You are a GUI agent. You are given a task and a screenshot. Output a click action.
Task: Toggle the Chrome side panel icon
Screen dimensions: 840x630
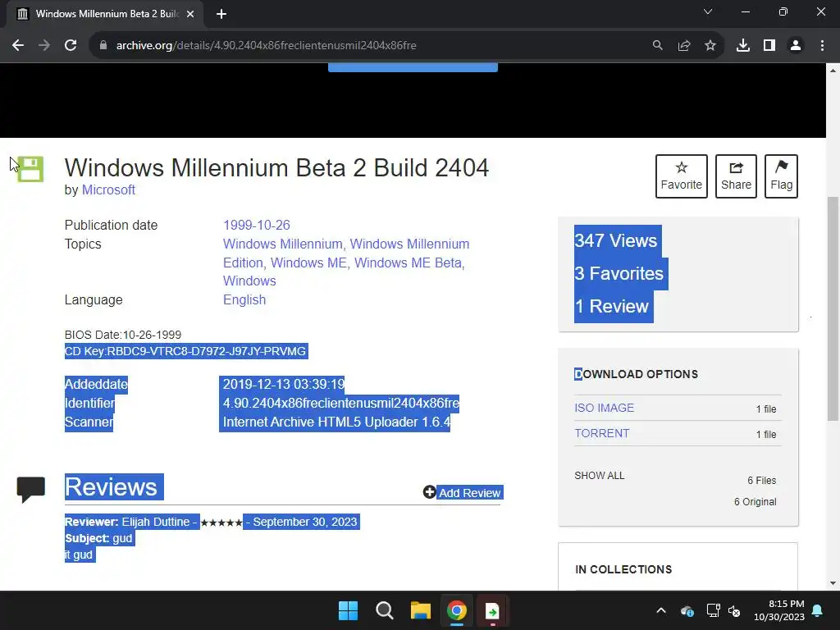(769, 46)
